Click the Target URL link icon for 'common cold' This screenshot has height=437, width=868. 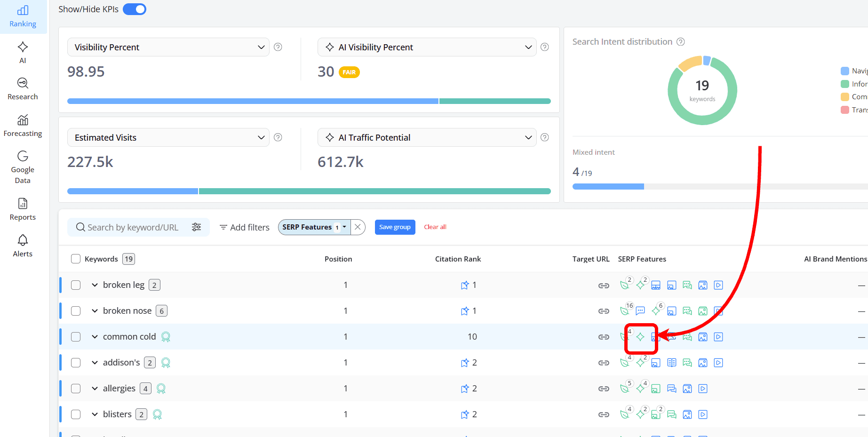(x=604, y=336)
